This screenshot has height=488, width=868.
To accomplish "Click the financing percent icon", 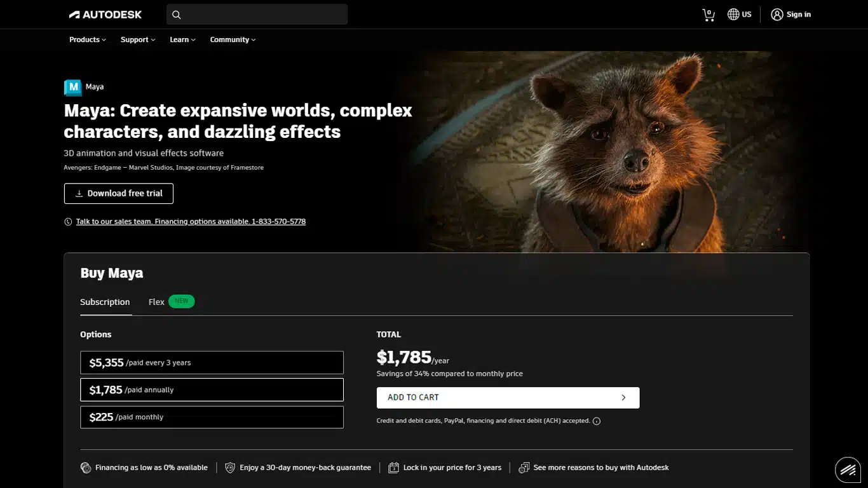I will tap(86, 468).
